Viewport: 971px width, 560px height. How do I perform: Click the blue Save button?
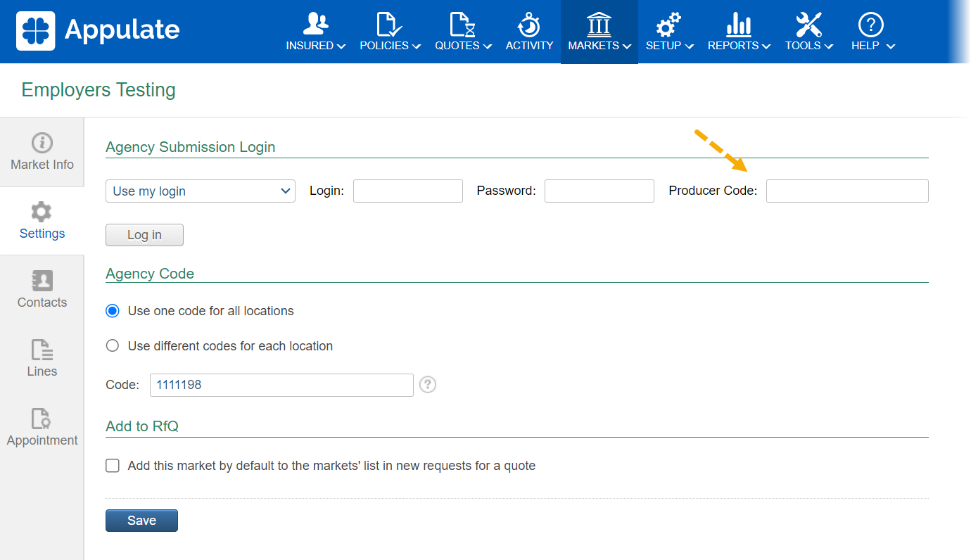click(141, 521)
